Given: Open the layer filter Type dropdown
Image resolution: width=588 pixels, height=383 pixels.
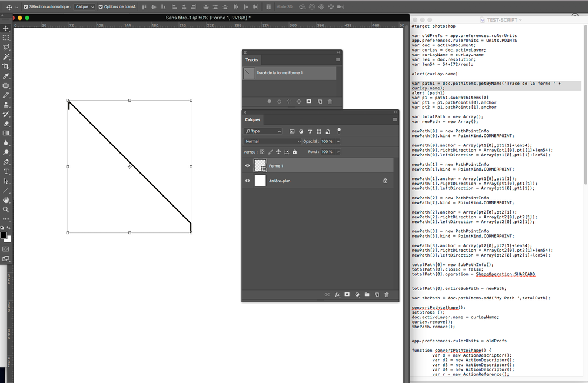Looking at the screenshot, I should click(x=263, y=131).
